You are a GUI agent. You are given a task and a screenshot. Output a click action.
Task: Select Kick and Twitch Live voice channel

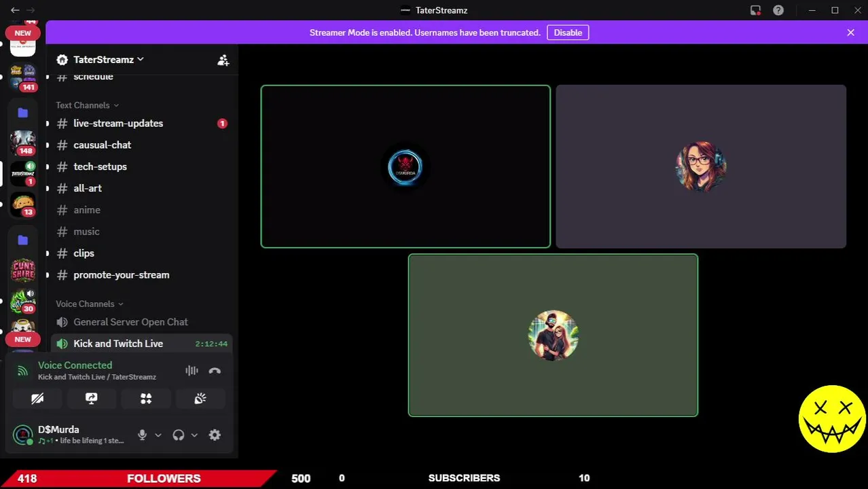point(142,344)
